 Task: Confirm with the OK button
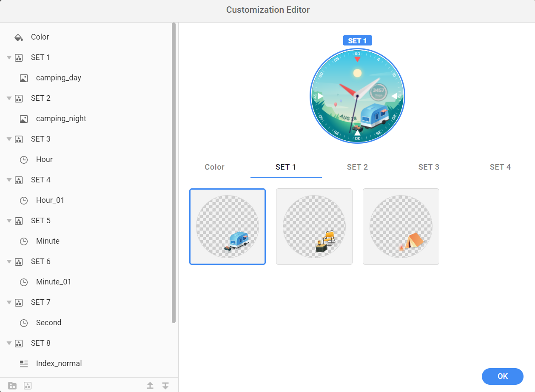tap(503, 376)
